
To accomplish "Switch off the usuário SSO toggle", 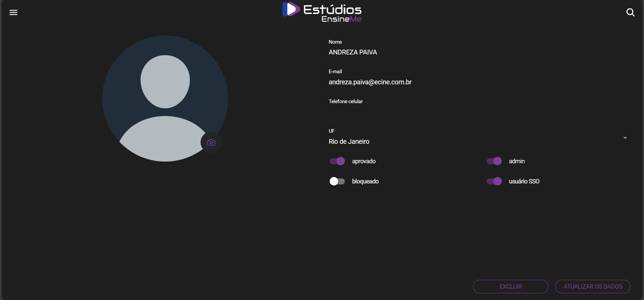I will point(494,181).
